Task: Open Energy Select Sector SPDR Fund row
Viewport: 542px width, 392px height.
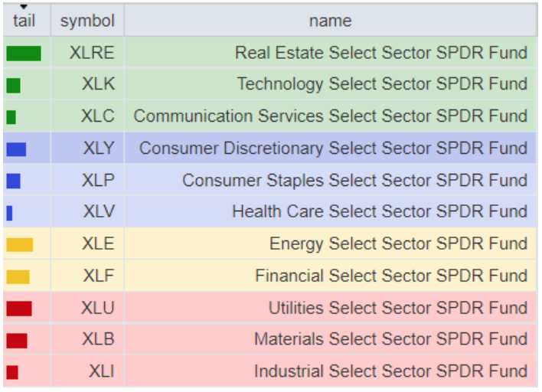Action: [398, 244]
